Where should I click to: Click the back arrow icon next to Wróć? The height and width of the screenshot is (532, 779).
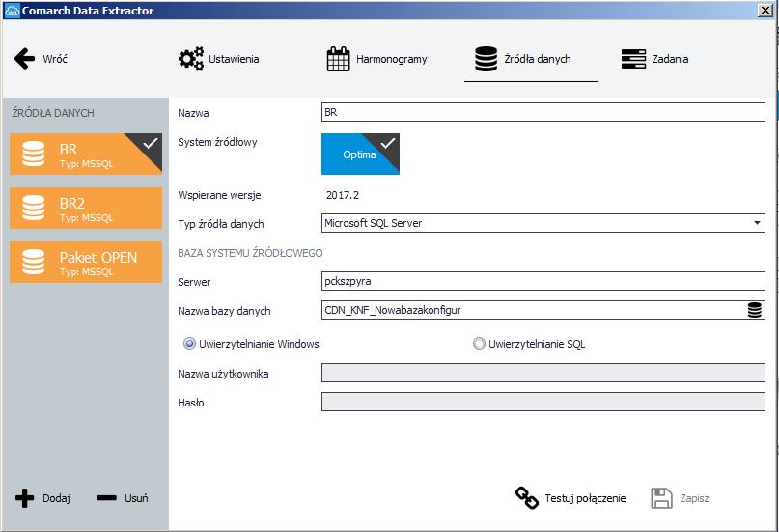click(24, 59)
